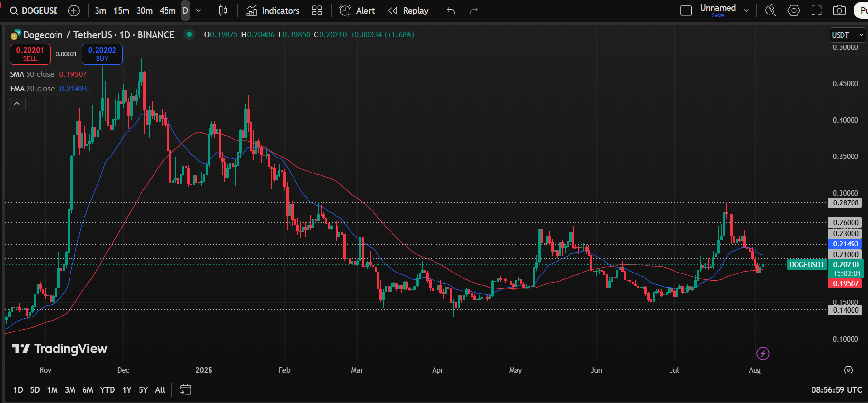Viewport: 868px width, 403px height.
Task: Click the green DOGEUSDT price label
Action: (807, 265)
